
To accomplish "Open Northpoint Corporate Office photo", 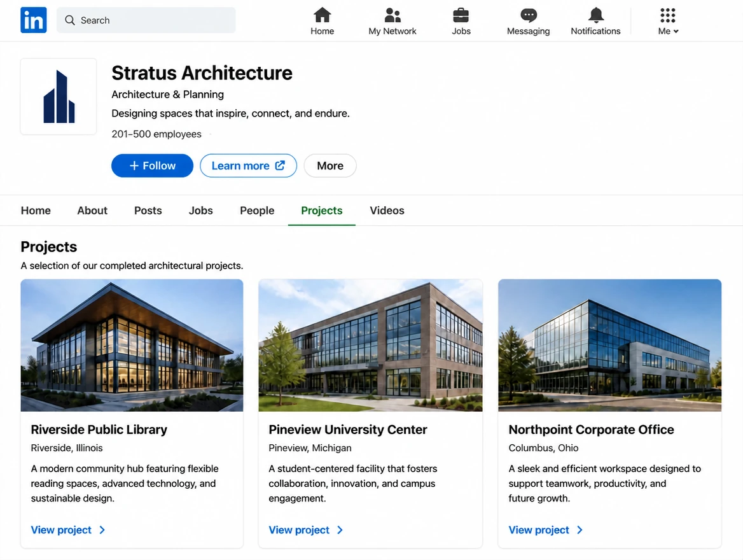I will point(610,345).
